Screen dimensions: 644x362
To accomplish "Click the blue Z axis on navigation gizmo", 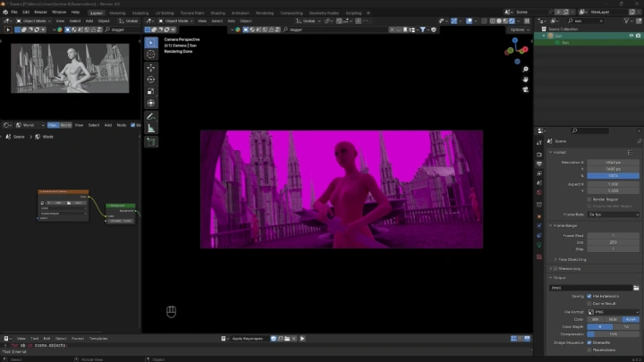I will [515, 40].
